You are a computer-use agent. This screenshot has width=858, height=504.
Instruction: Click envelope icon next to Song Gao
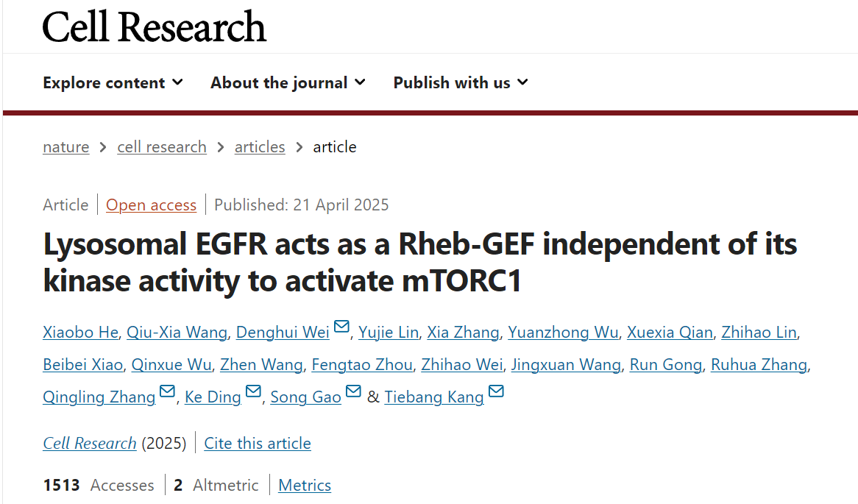[x=353, y=392]
